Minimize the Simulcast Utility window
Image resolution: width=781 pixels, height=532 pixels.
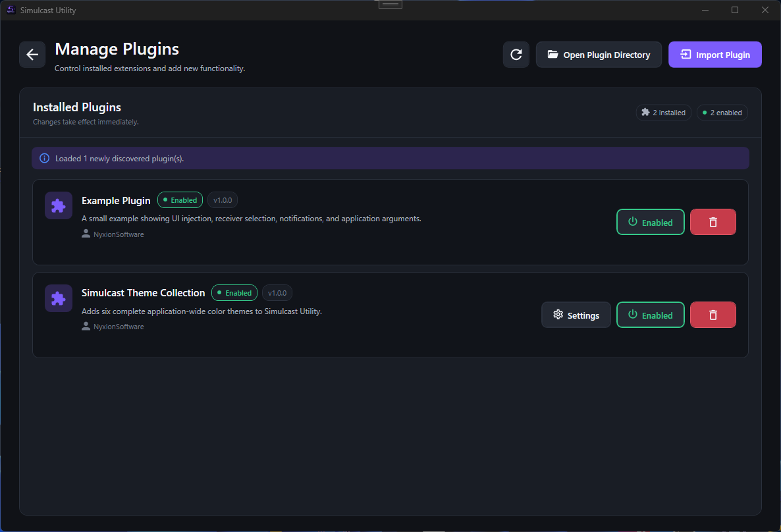[x=705, y=10]
